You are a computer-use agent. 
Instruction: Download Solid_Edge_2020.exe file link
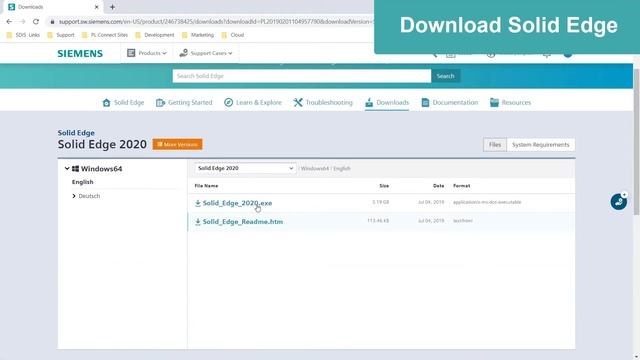(x=237, y=203)
